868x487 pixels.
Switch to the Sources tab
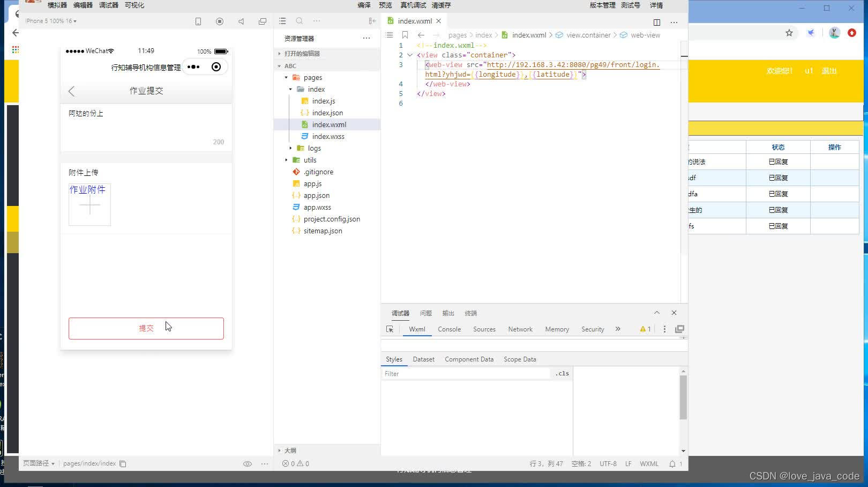coord(484,329)
